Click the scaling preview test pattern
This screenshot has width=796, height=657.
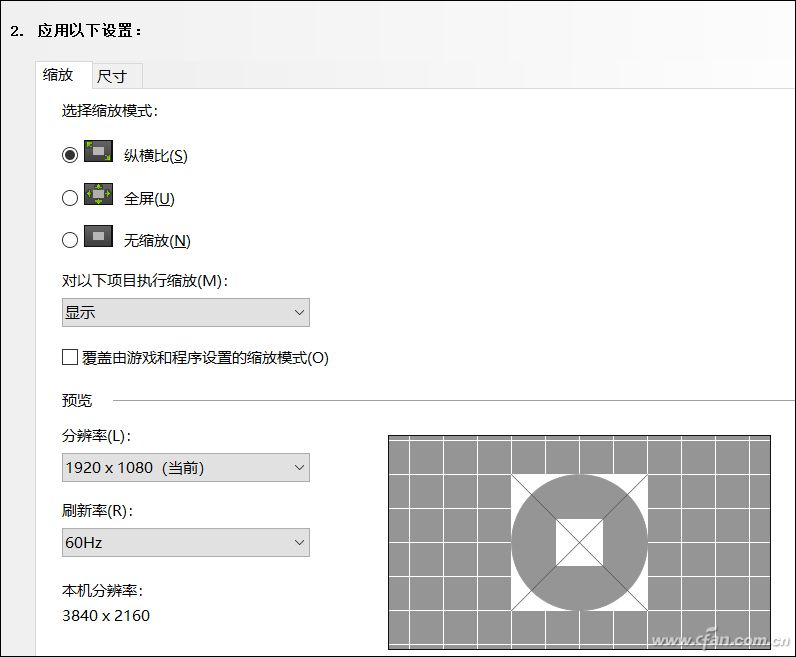point(579,542)
